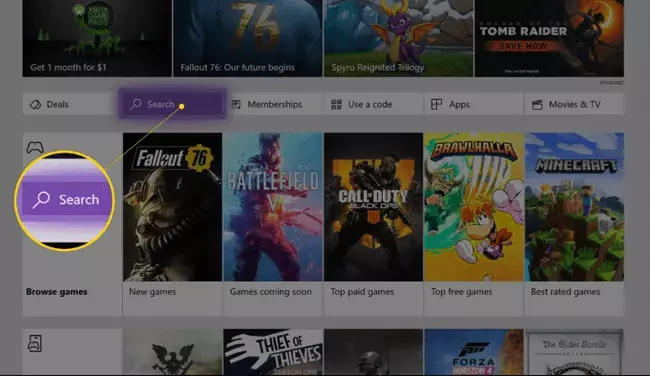
Task: Open the Forza Horizon 4 game tile
Action: click(474, 352)
